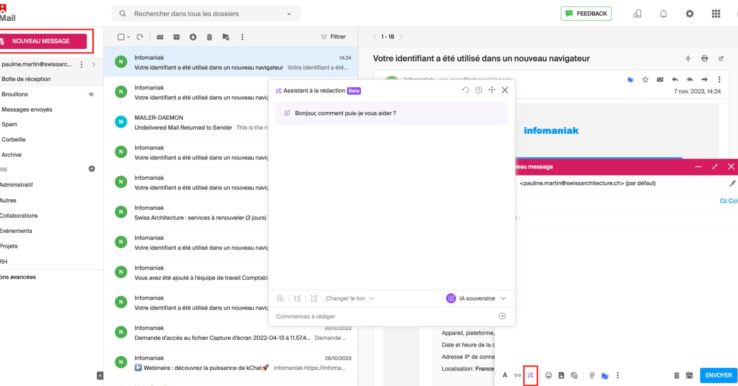Open the Archive folder
The image size is (738, 386).
[x=12, y=154]
